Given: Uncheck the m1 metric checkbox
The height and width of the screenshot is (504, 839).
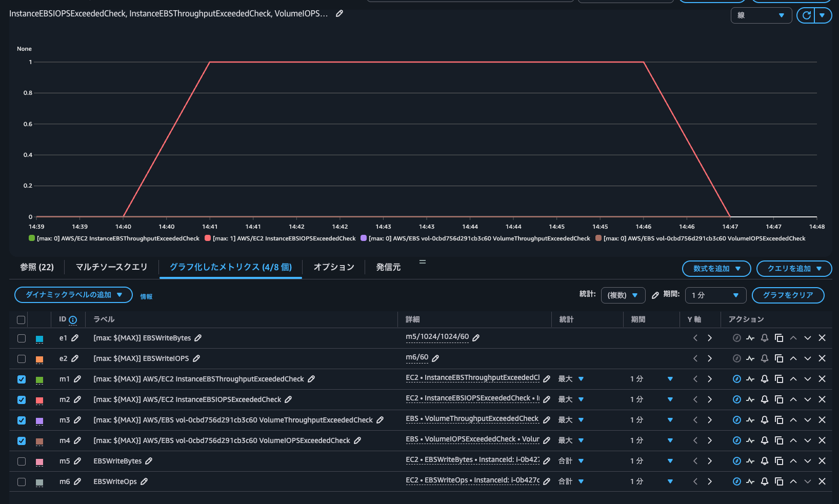Looking at the screenshot, I should coord(21,379).
